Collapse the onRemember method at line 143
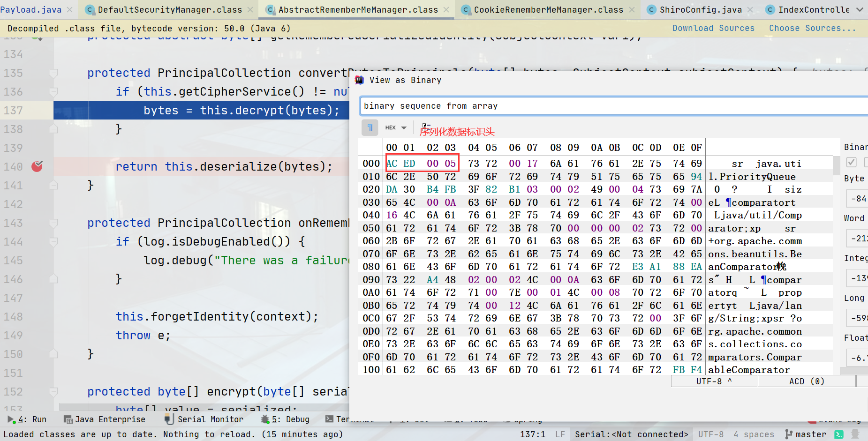The height and width of the screenshot is (441, 868). [x=53, y=223]
